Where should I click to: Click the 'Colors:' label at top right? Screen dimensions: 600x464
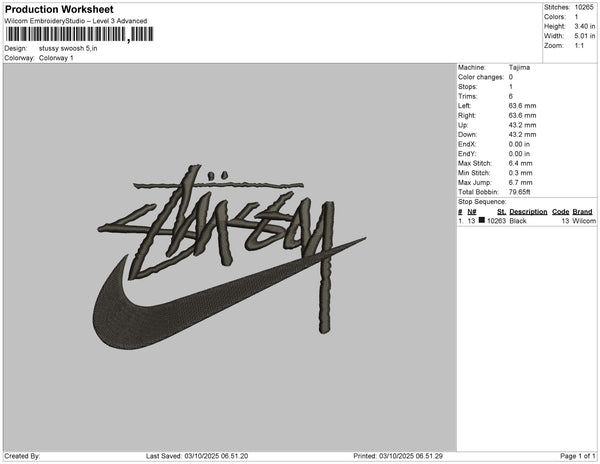[x=554, y=17]
